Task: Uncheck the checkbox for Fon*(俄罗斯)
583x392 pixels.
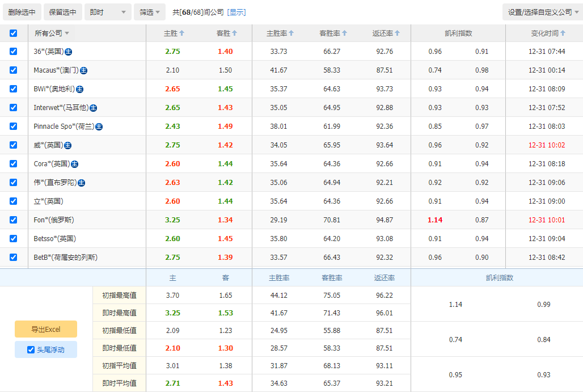Action: pos(13,220)
